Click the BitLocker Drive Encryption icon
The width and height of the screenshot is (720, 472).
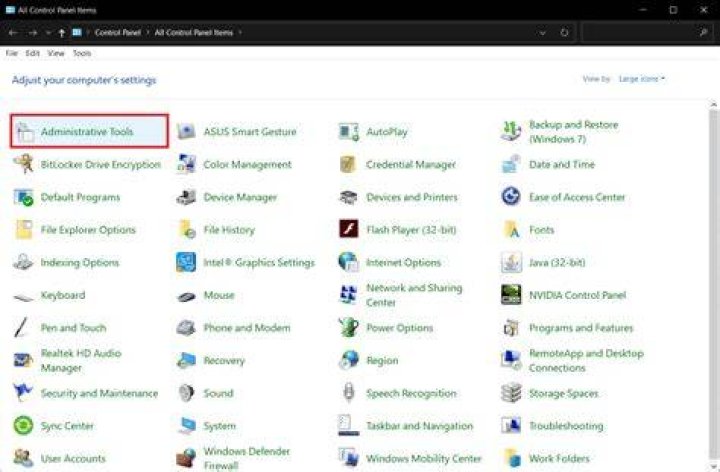click(24, 164)
